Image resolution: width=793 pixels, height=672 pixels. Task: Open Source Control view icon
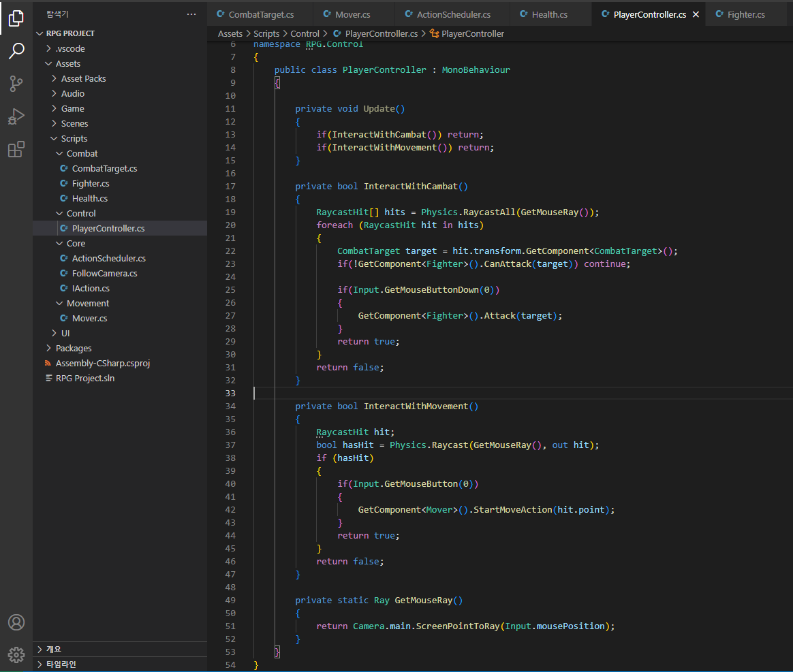click(16, 84)
